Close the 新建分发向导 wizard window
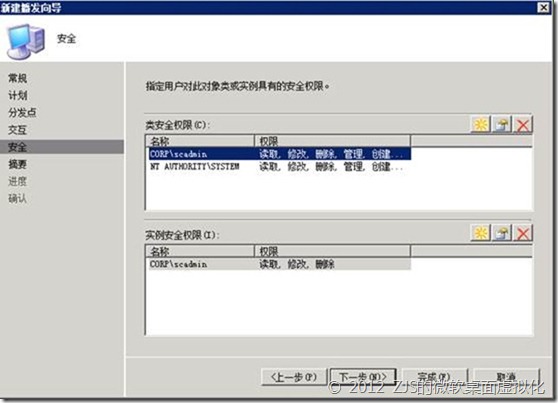This screenshot has height=403, width=558. 543,7
